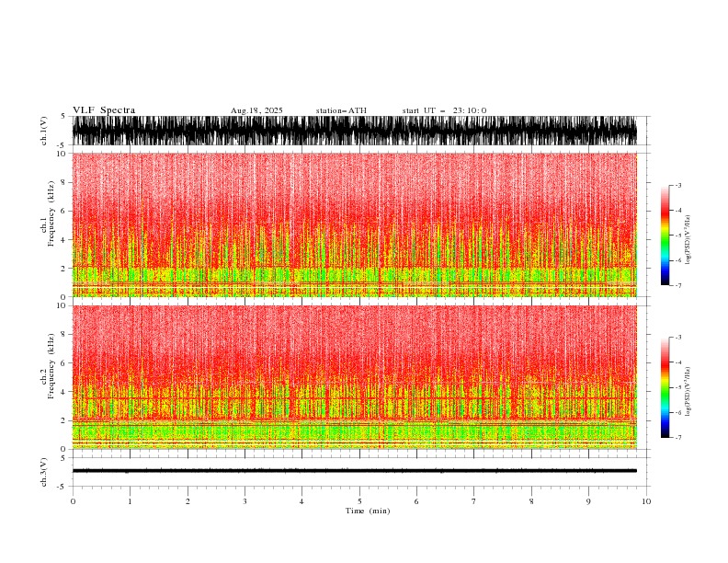728x563 pixels.
Task: Click the ch.1(V) axis "5" tick label
Action: tap(64, 116)
